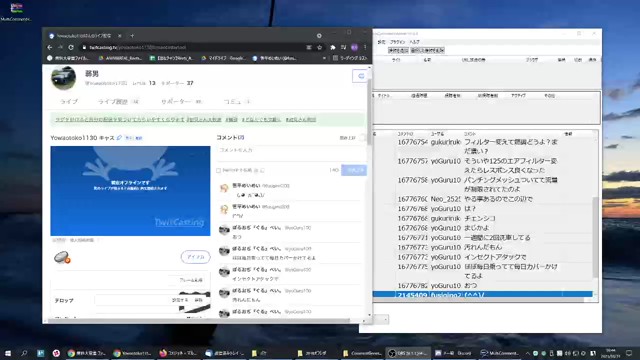Open Chrome's three-dot menu

coord(365,47)
